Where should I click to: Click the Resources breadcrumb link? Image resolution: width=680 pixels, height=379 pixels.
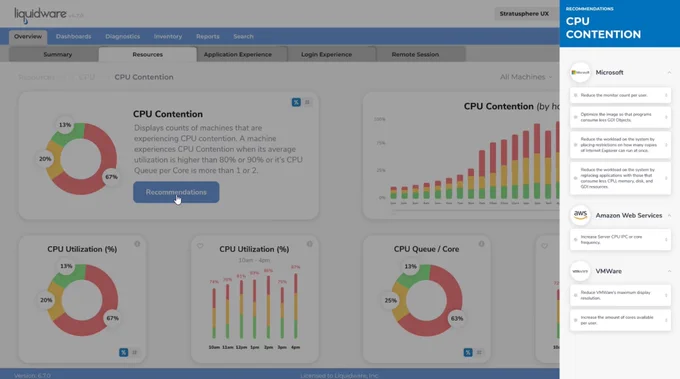tap(37, 77)
